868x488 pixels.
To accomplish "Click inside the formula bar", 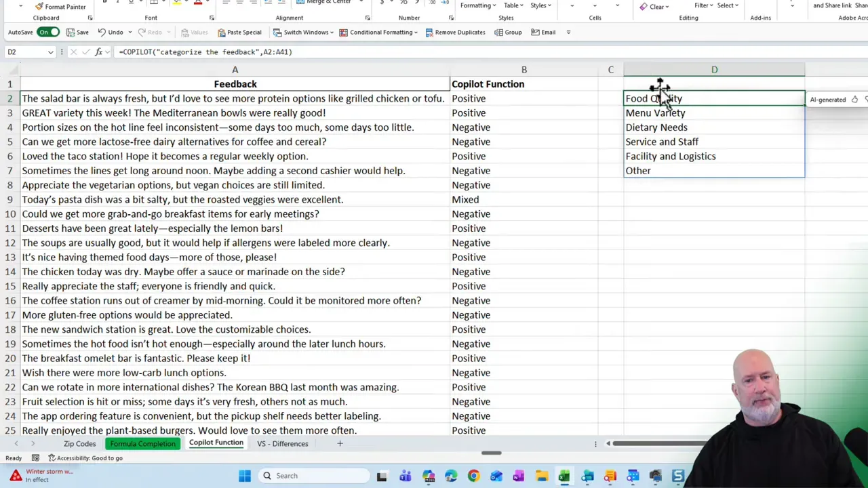I will point(339,52).
